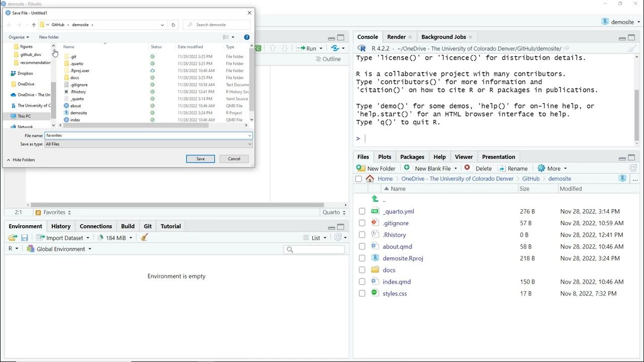
Task: Check the box beside index.qmd
Action: [362, 282]
